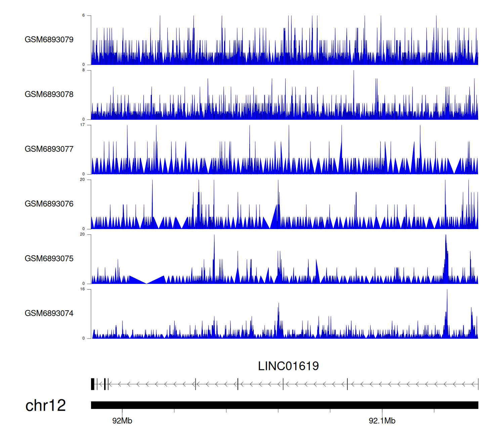Click the thick exon block at the gene's left end

(x=93, y=384)
